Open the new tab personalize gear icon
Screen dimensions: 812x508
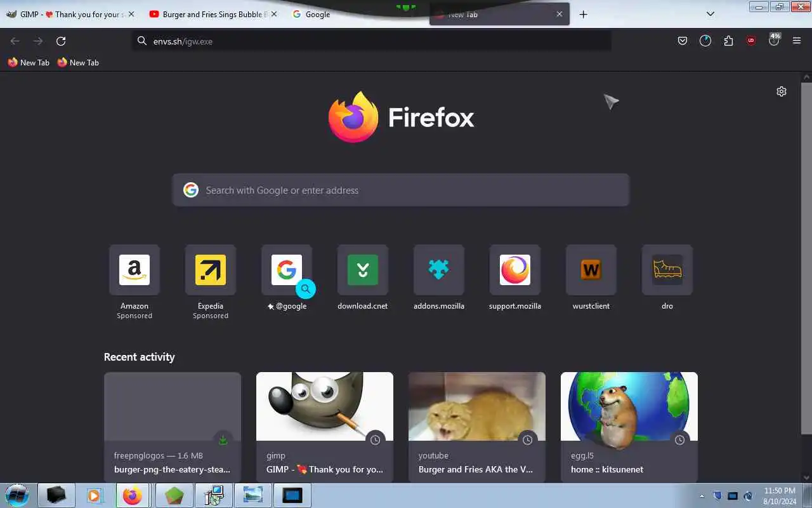tap(782, 91)
